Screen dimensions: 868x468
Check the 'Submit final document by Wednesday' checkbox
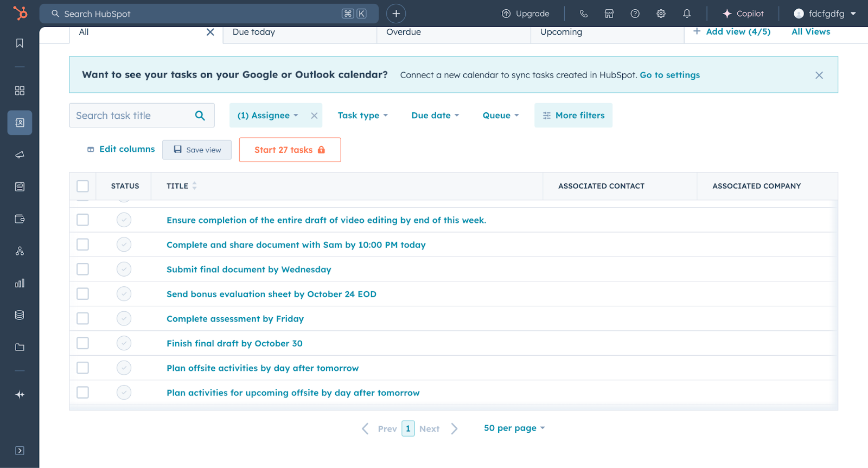pyautogui.click(x=82, y=269)
